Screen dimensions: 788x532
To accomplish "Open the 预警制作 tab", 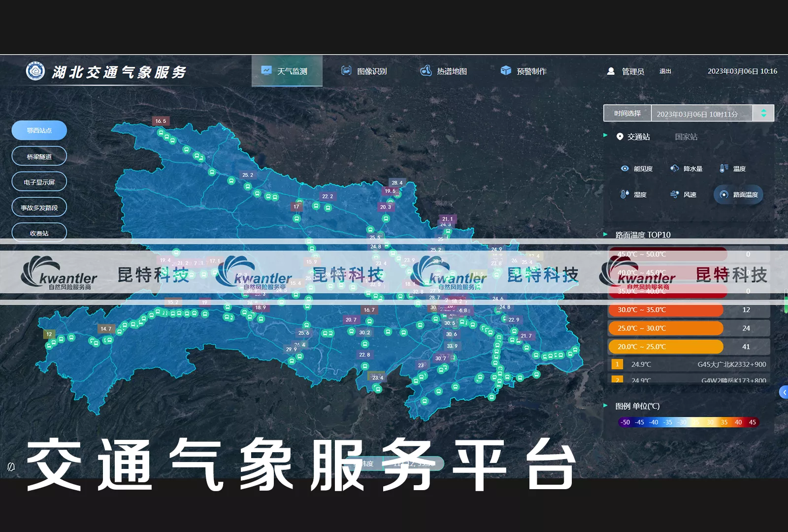I will click(x=524, y=71).
